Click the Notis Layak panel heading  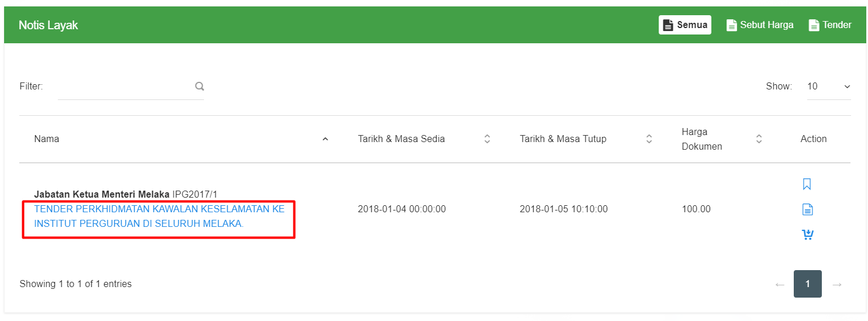click(x=49, y=25)
